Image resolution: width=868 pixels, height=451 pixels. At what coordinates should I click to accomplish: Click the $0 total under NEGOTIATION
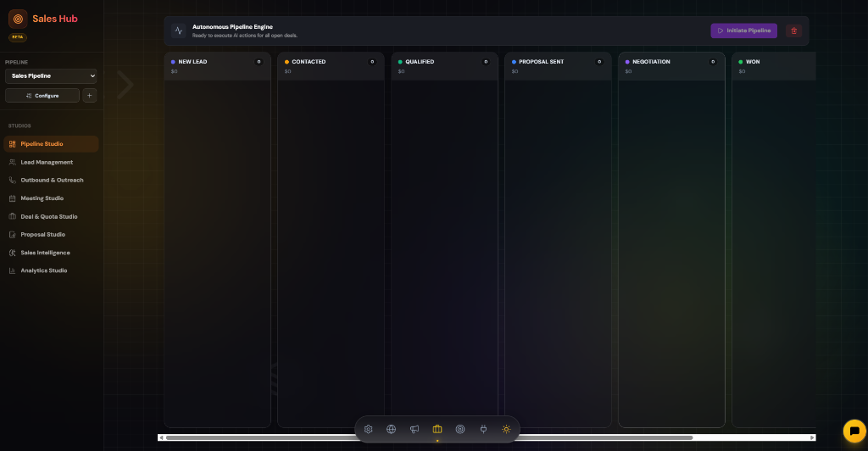(628, 71)
